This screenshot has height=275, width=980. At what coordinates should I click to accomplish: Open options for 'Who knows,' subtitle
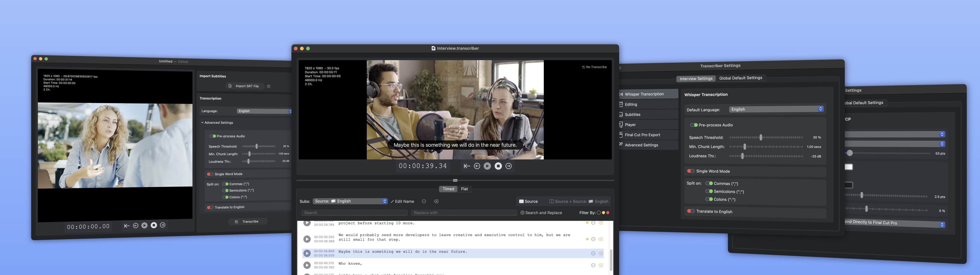click(593, 265)
